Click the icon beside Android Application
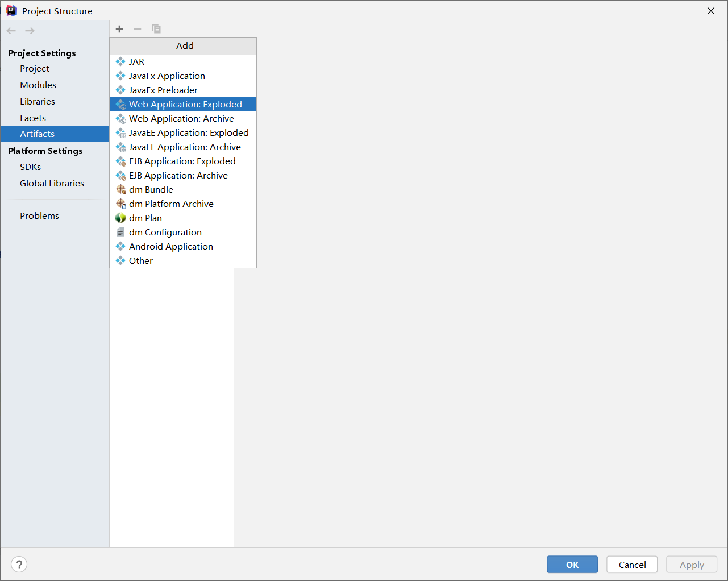728x581 pixels. coord(120,246)
